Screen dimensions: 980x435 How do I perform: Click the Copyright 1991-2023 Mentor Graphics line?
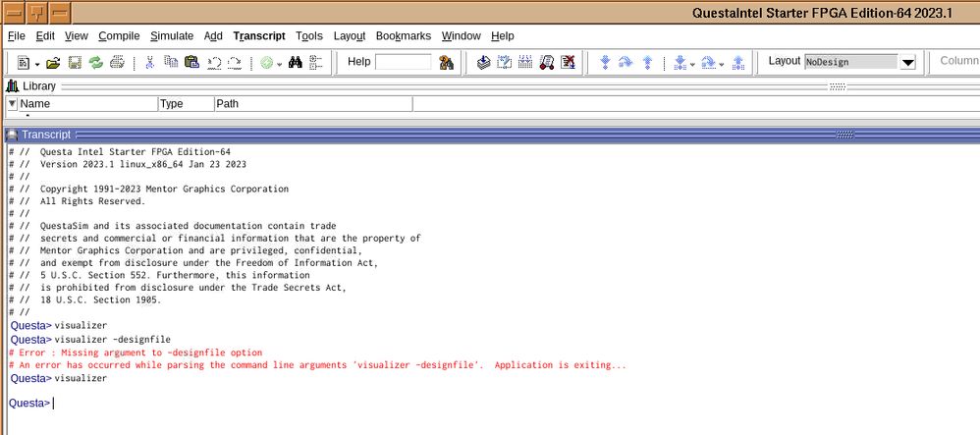pos(148,189)
